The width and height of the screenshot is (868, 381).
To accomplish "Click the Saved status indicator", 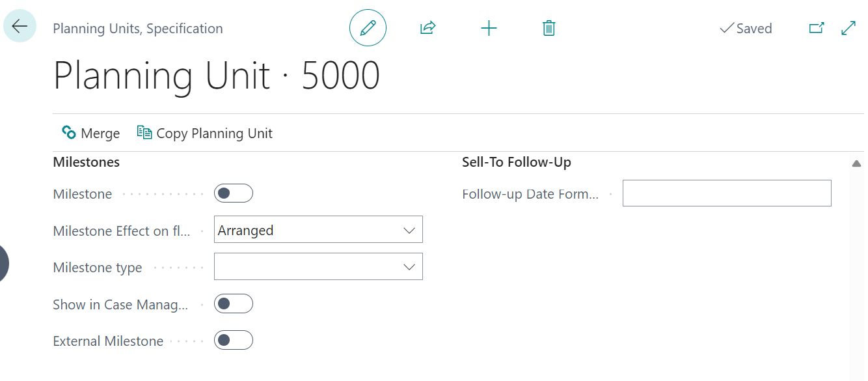I will 746,29.
